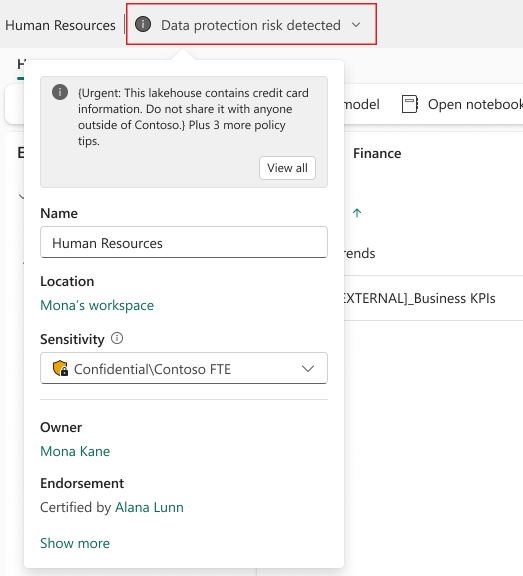This screenshot has width=523, height=576.
Task: Collapse the Data protection risk detected flyout chevron
Action: [x=356, y=25]
